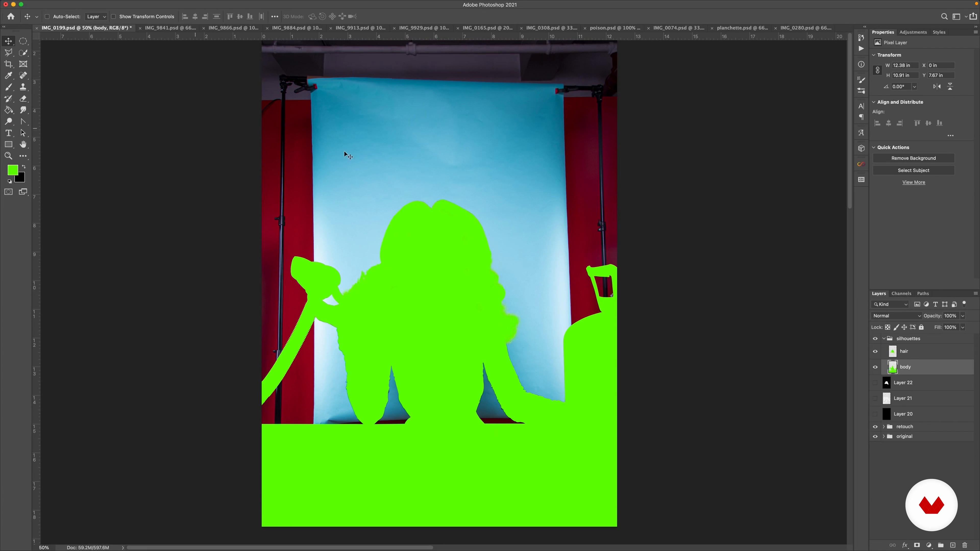Click the Select Subject button
980x551 pixels.
click(913, 170)
